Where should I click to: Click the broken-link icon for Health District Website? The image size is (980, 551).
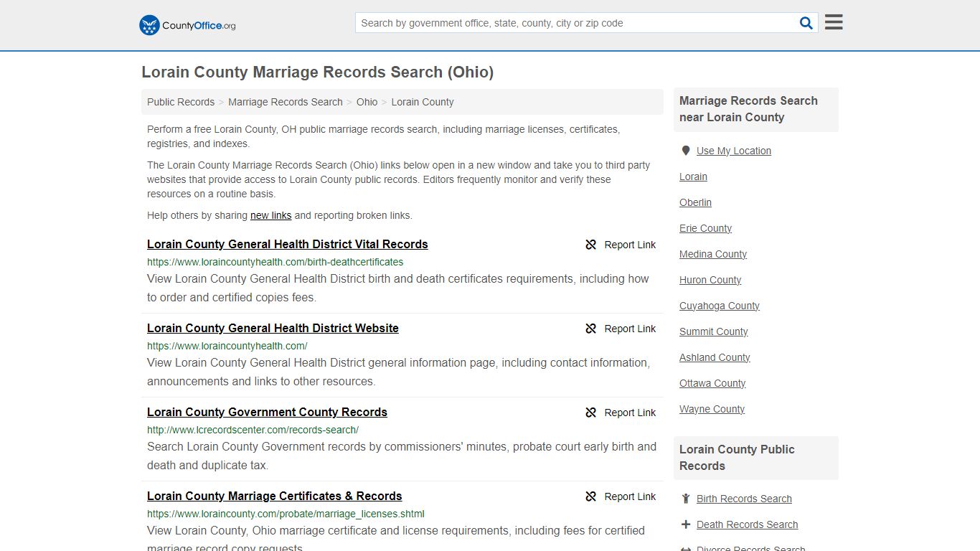(x=591, y=329)
